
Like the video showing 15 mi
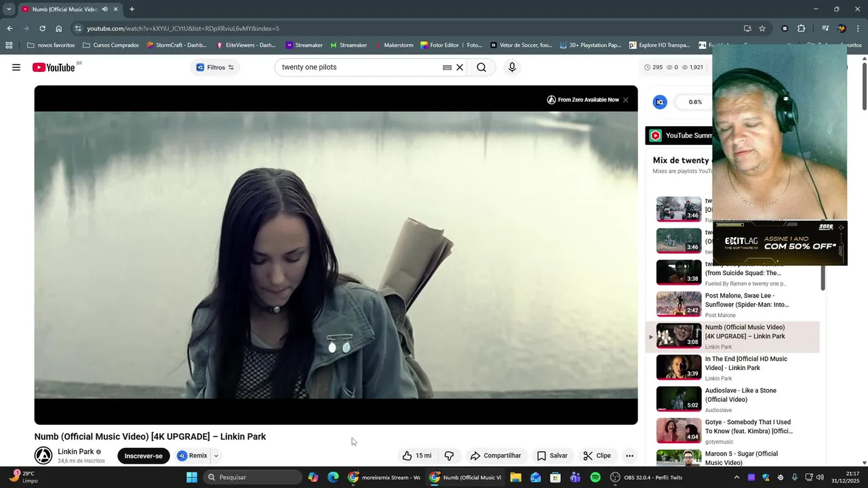(x=416, y=455)
